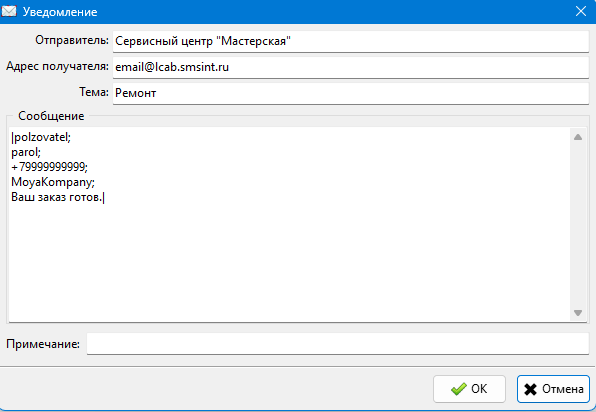
Task: Click the black cross icon beside Отмена
Action: click(x=530, y=389)
